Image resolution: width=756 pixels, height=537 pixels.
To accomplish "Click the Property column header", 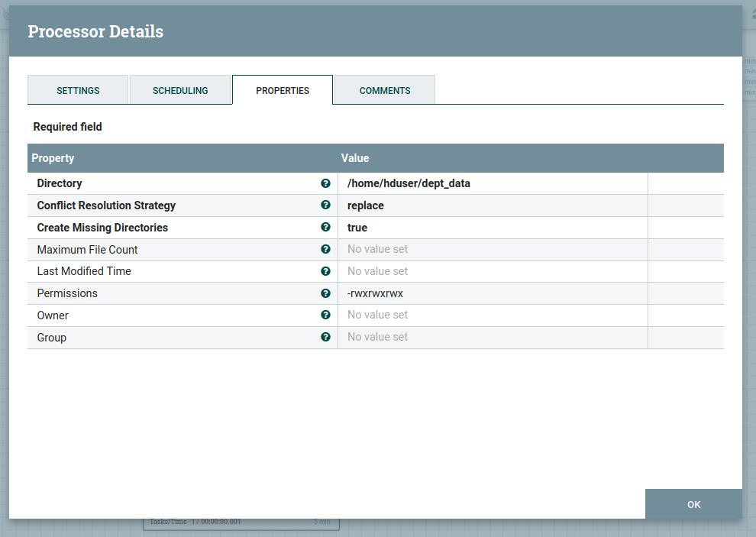I will point(53,158).
